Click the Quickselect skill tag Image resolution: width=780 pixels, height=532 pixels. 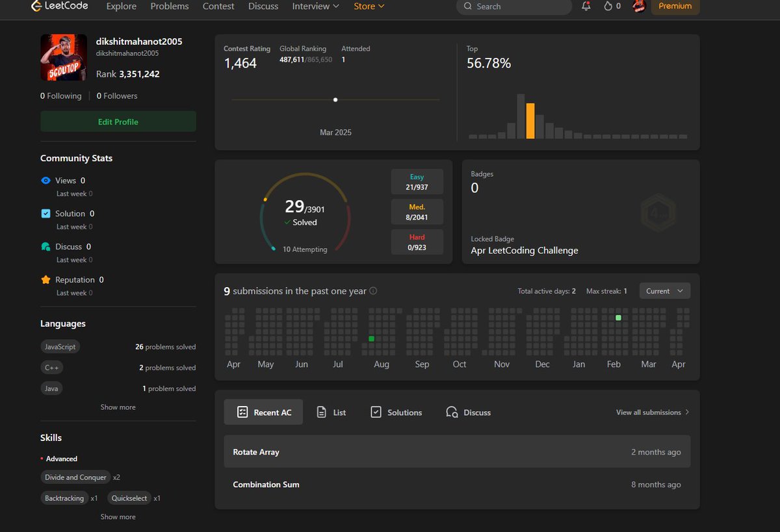pos(129,498)
